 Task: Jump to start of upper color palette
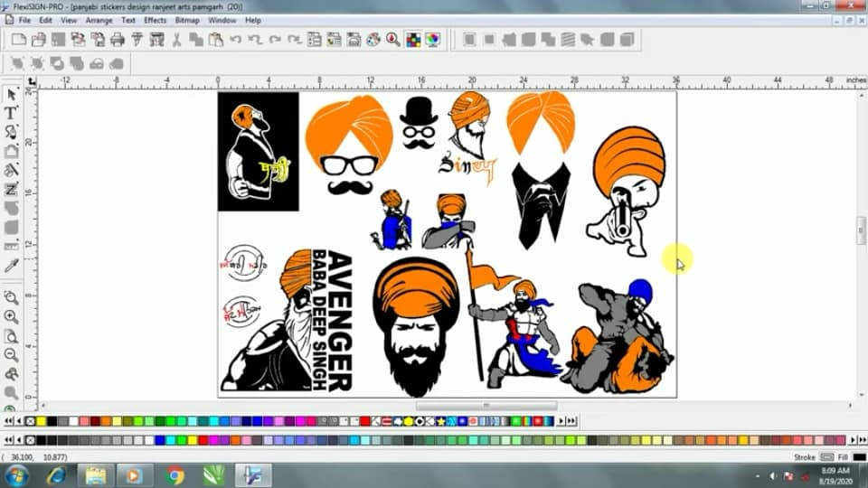pyautogui.click(x=8, y=422)
